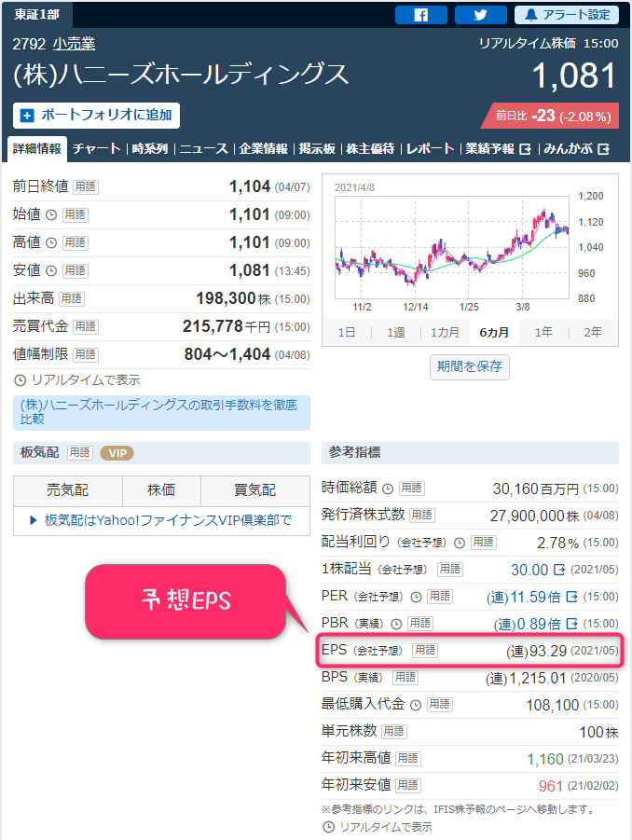632x840 pixels.
Task: Select 1週 chart period
Action: 396,333
